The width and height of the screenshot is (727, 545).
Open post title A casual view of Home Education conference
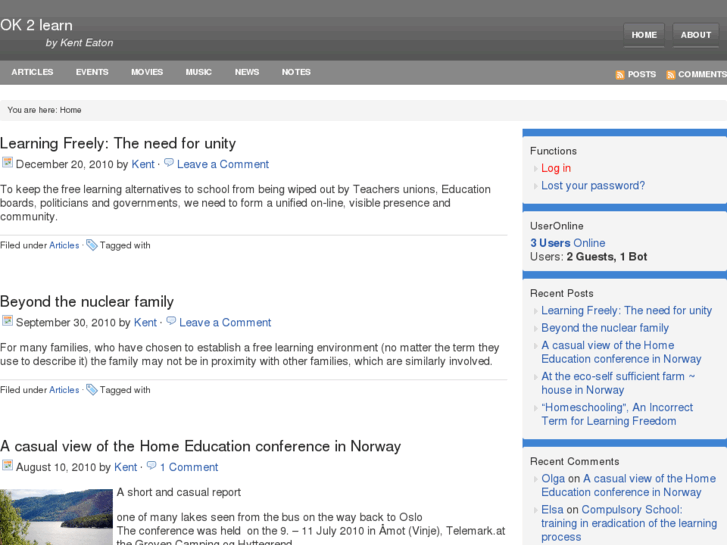click(x=200, y=446)
